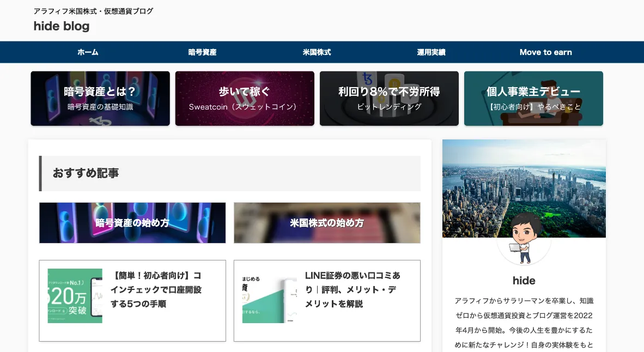Open the コインチェックで口座開設 article title
644x352 pixels.
156,289
